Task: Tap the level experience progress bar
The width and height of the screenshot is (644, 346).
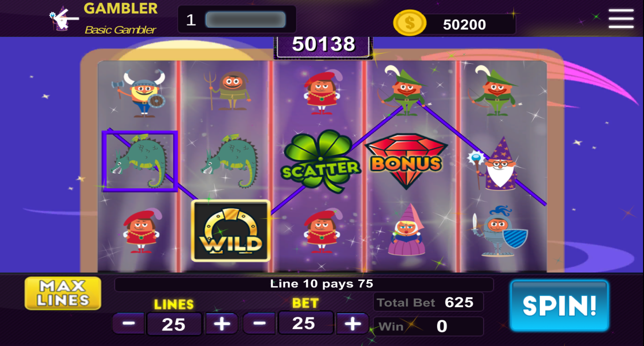Action: [246, 20]
